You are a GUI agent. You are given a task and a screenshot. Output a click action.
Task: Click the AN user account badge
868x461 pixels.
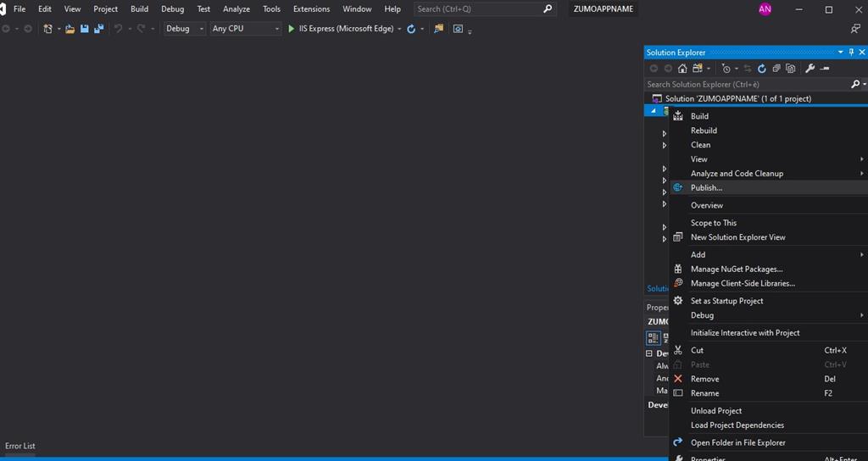(x=765, y=9)
